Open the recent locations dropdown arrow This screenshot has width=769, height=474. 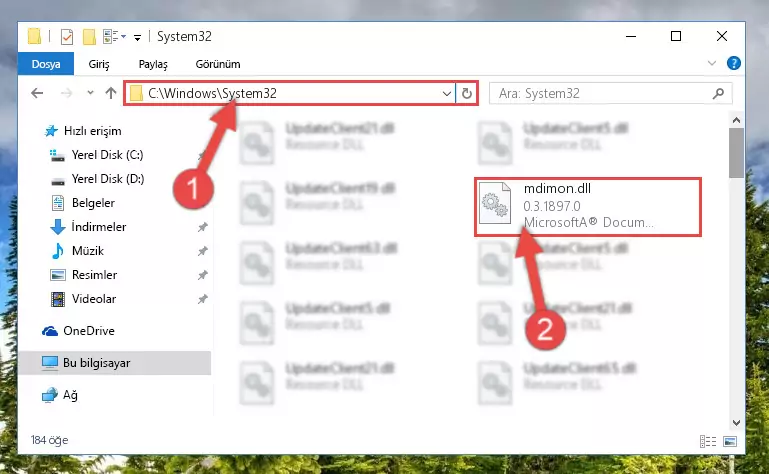90,93
